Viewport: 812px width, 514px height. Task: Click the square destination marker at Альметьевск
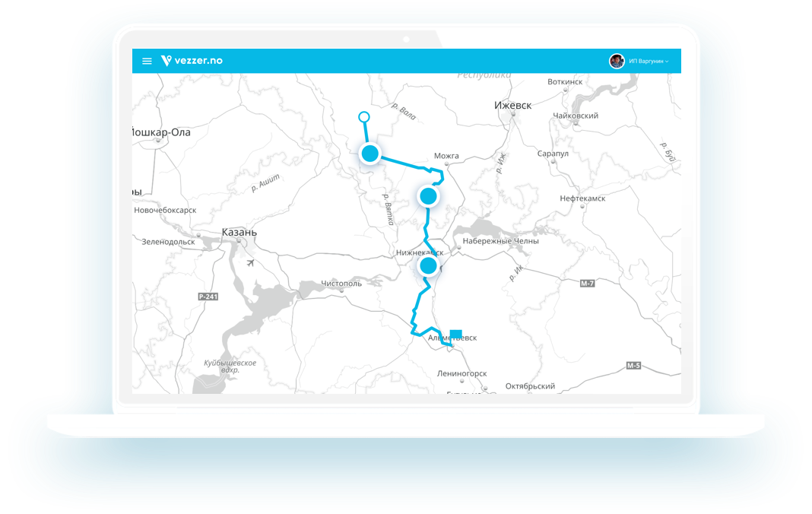click(455, 334)
